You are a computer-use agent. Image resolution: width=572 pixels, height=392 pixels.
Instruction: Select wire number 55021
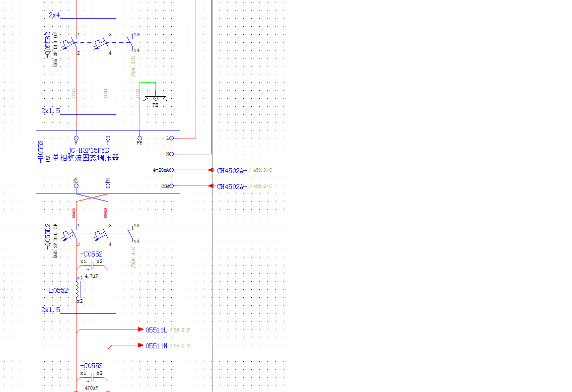click(74, 93)
